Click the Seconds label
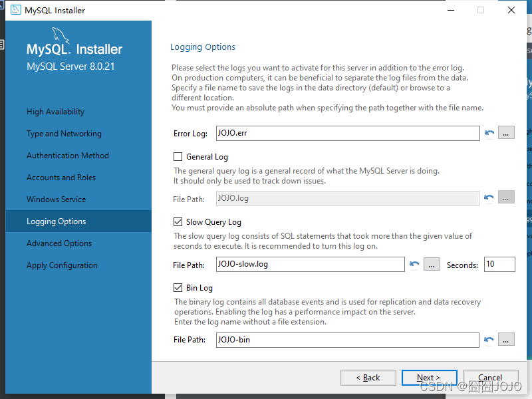The width and height of the screenshot is (532, 399). tap(462, 265)
